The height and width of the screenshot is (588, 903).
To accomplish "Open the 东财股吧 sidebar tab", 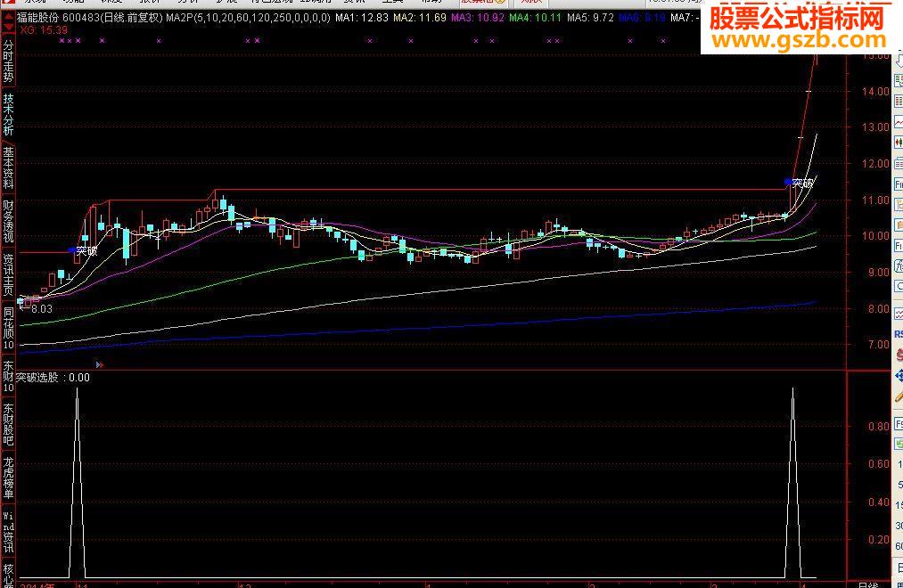I will (8, 424).
